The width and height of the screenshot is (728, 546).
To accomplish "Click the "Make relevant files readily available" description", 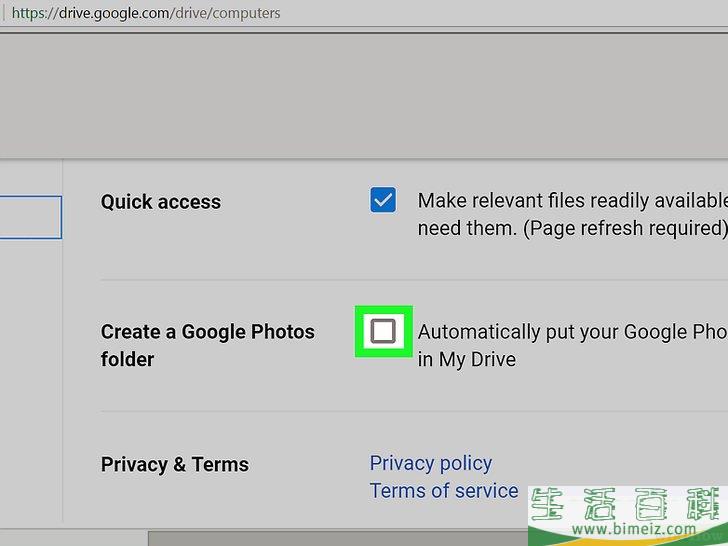I will click(x=572, y=214).
